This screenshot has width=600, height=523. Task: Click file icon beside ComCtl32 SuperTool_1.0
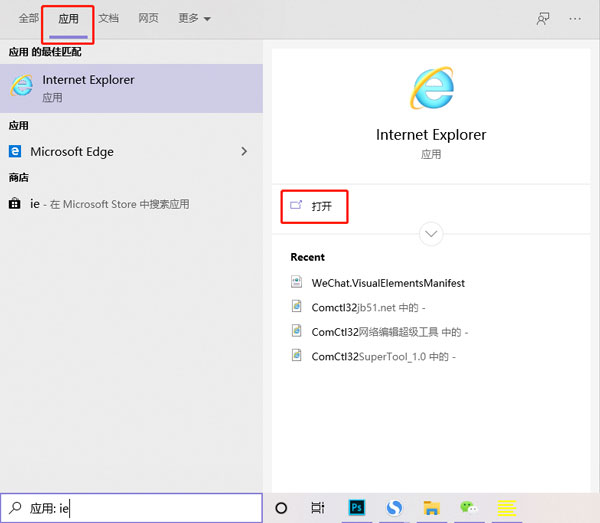click(x=297, y=355)
